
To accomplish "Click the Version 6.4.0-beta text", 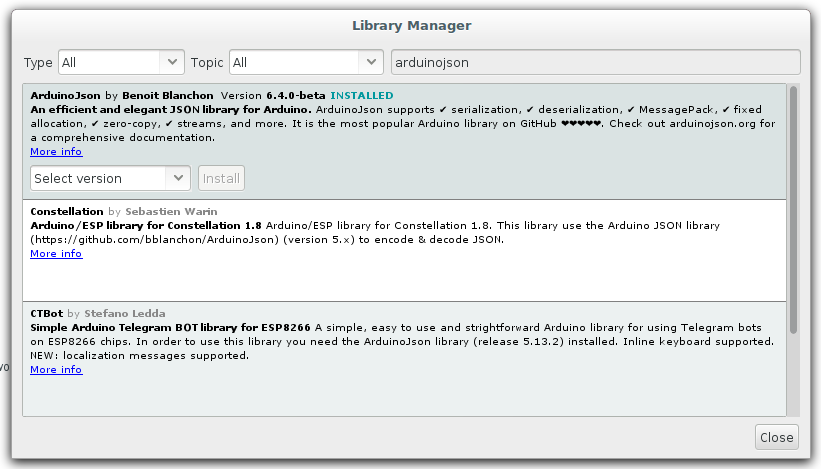I will click(x=273, y=96).
